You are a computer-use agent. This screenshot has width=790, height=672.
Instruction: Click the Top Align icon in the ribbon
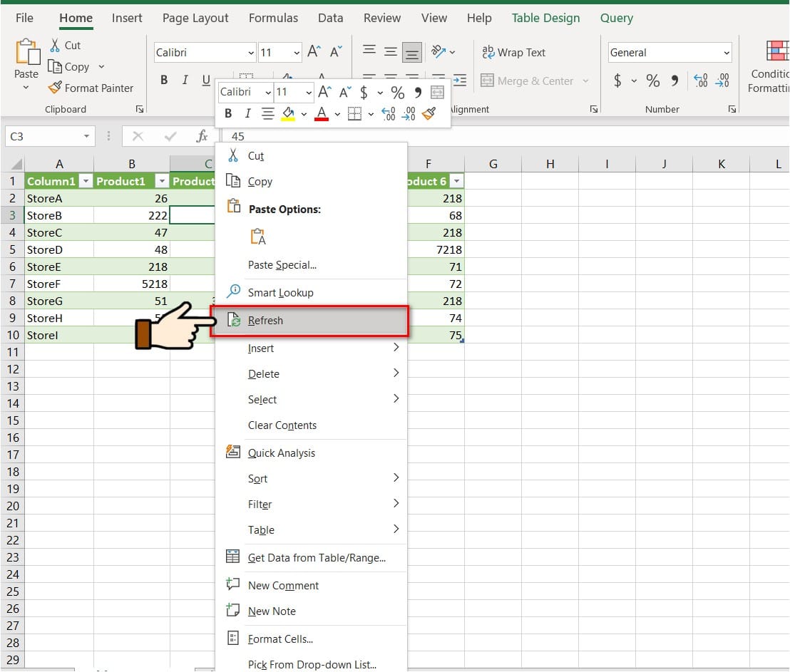pos(369,51)
